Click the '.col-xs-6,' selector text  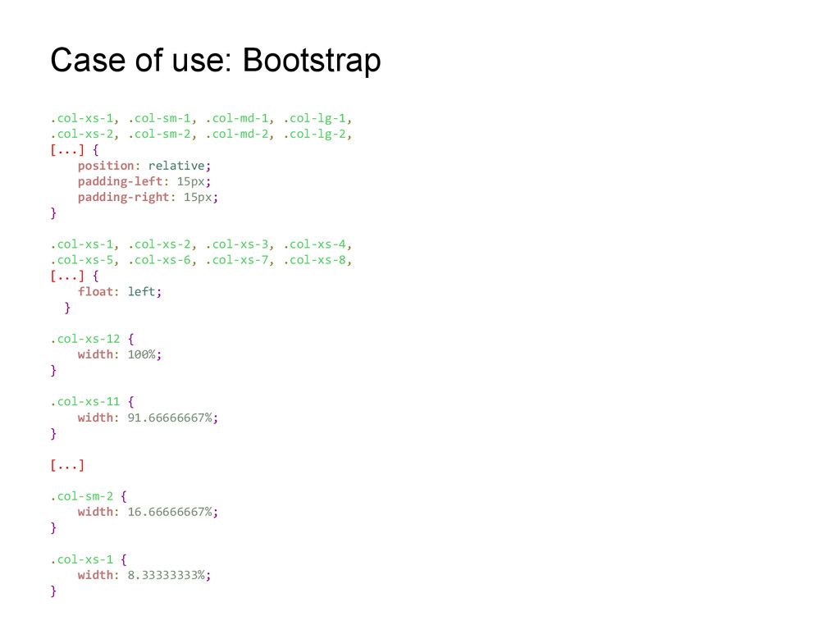pyautogui.click(x=163, y=260)
